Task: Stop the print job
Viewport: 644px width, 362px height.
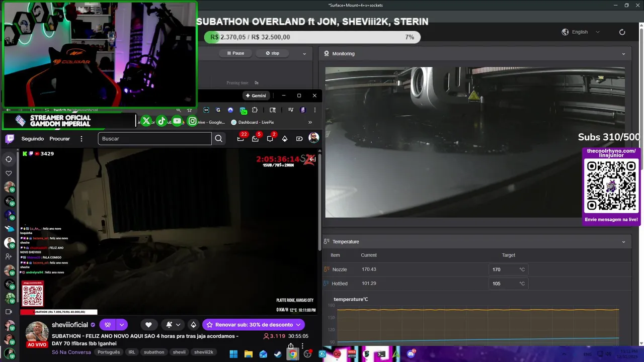Action: point(273,53)
